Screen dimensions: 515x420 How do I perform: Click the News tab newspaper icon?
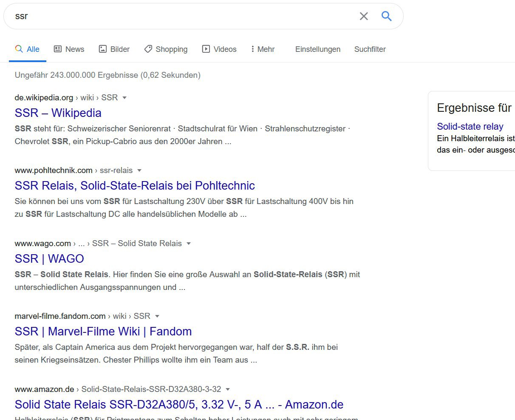58,49
